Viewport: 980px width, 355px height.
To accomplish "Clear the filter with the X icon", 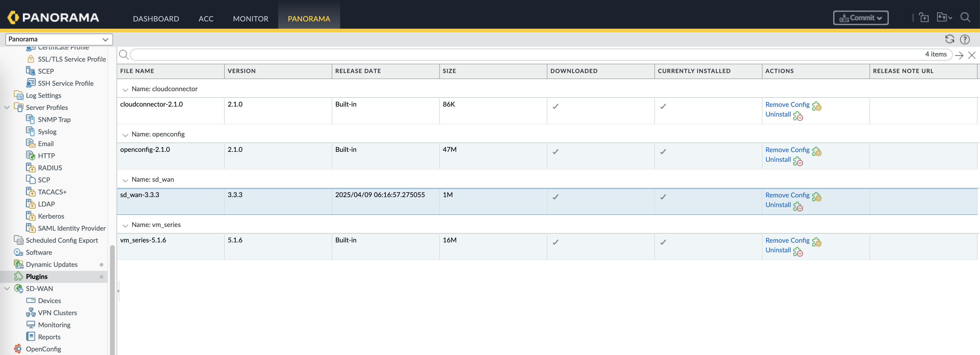I will [x=972, y=56].
